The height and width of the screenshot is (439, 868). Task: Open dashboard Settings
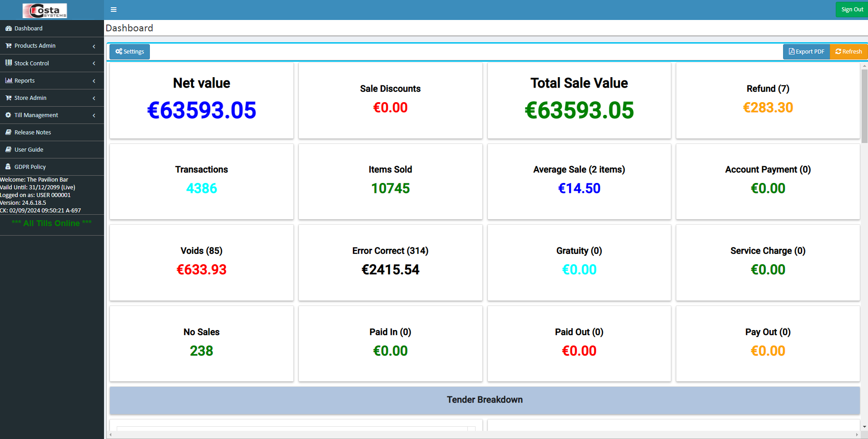point(129,52)
